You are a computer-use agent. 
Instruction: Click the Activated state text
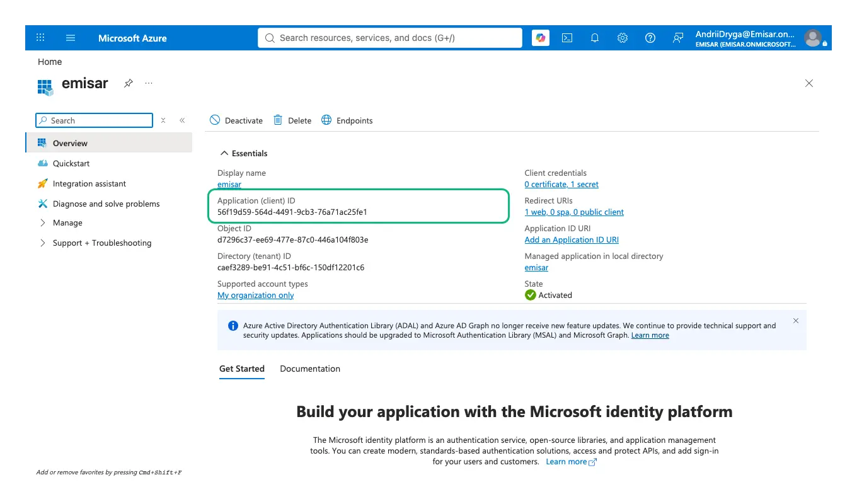[x=555, y=295]
